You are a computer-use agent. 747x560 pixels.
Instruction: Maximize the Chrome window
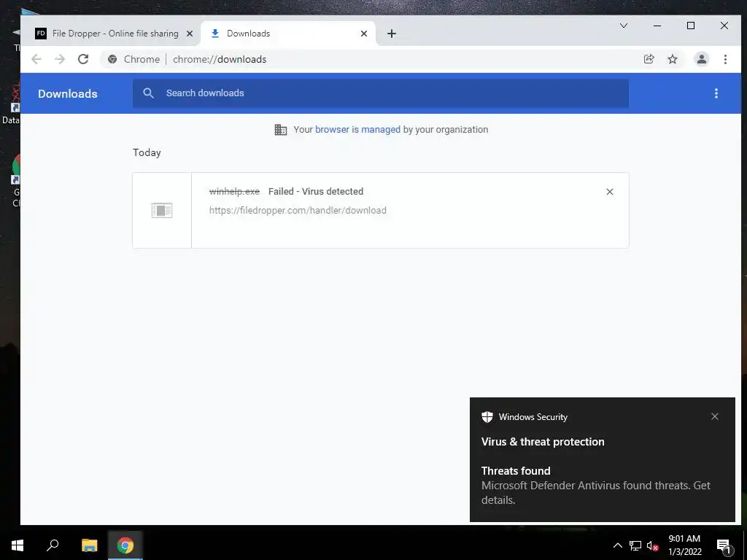[x=691, y=26]
